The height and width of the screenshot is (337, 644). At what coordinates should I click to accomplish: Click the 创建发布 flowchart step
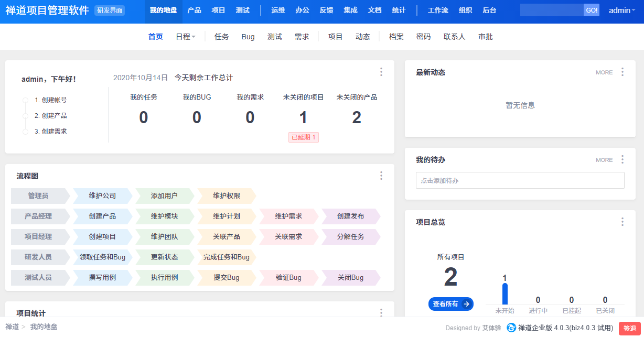coord(351,216)
